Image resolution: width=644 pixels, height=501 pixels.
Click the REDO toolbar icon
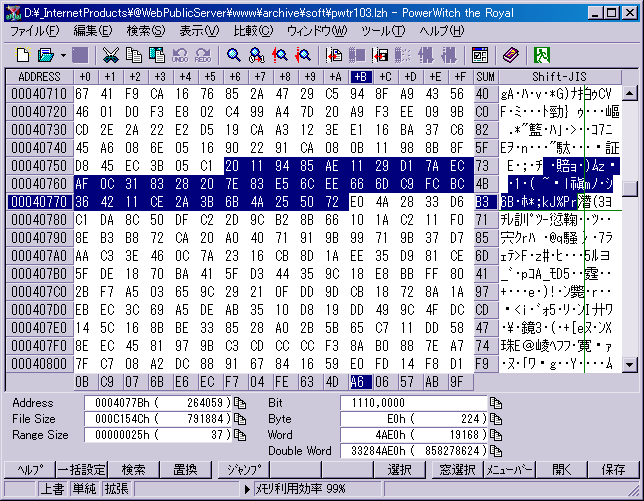point(203,55)
